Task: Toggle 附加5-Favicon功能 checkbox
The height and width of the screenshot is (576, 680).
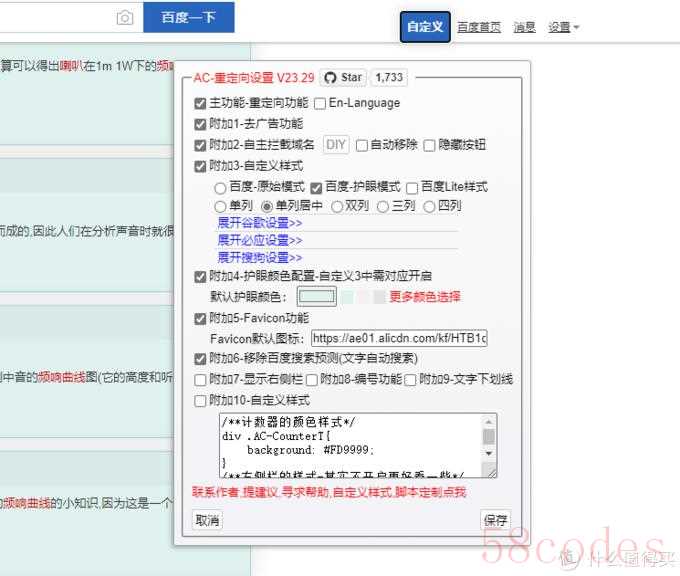Action: 200,319
